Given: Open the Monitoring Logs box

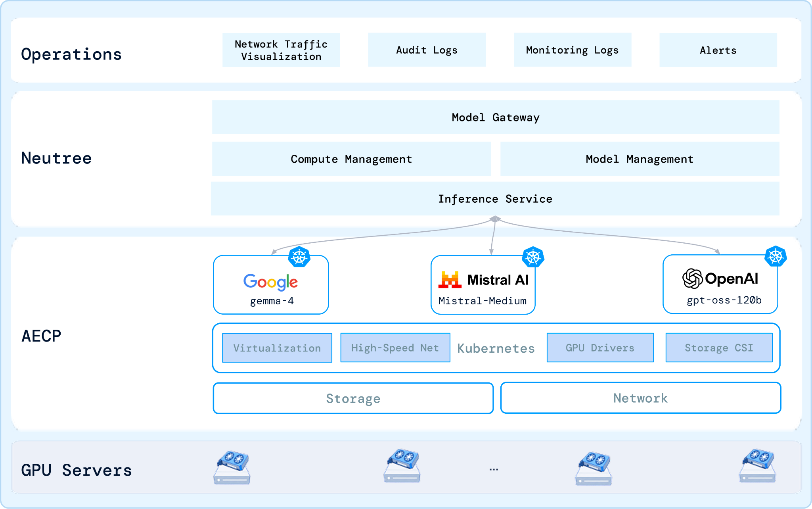Looking at the screenshot, I should coord(572,50).
